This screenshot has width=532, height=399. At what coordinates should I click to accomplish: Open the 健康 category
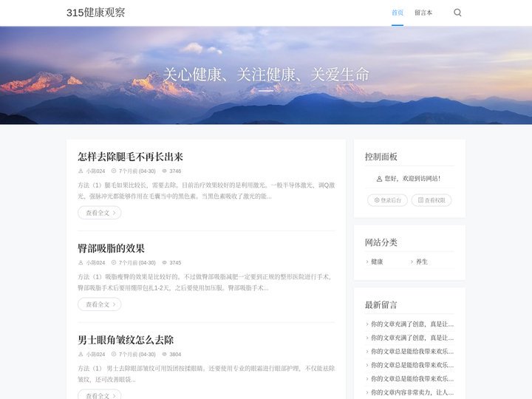(x=377, y=262)
